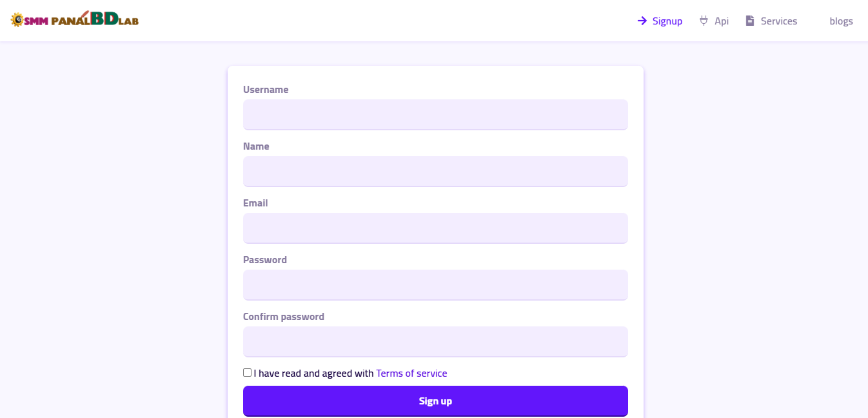Click the SMM Panal BD Lab logo
The image size is (868, 418).
coord(75,19)
